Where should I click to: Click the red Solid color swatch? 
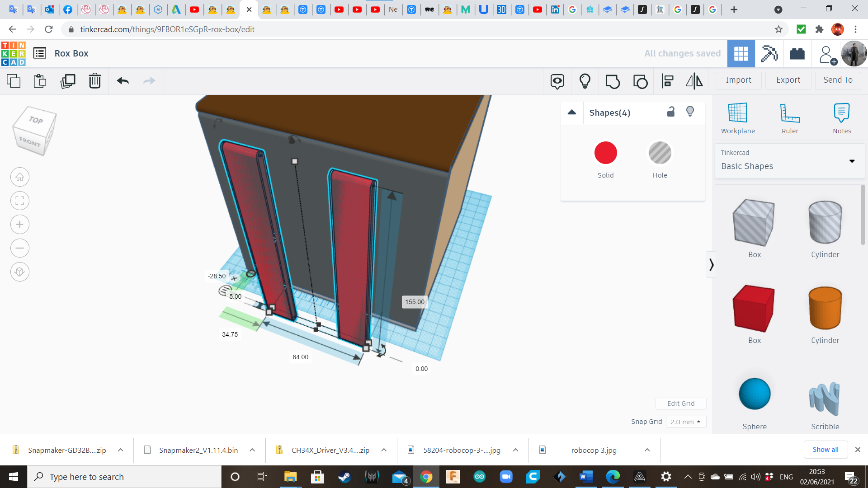point(605,153)
